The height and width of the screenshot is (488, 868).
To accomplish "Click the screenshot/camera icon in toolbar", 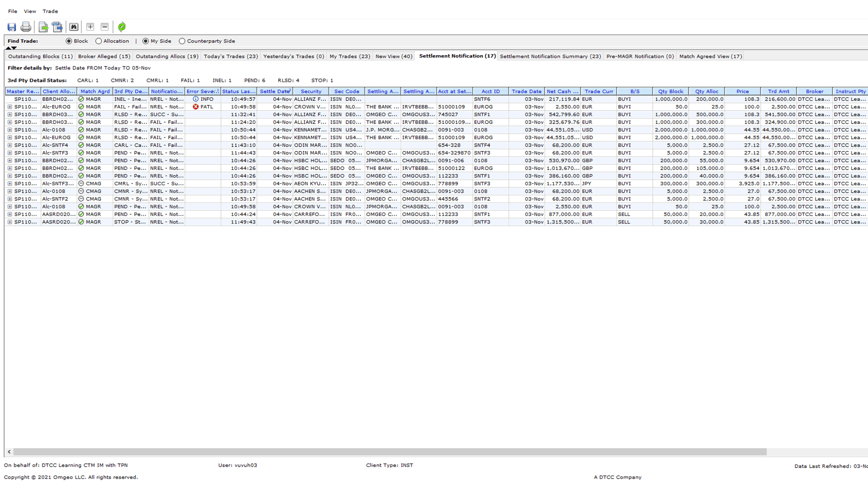I will tap(73, 27).
